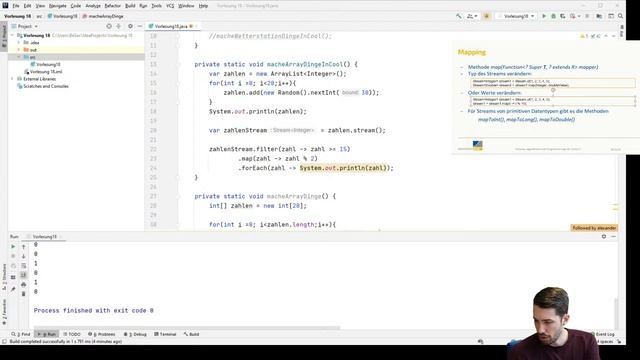Viewport: 640px width, 360px height.
Task: Open Project panel settings gear
Action: point(130,26)
